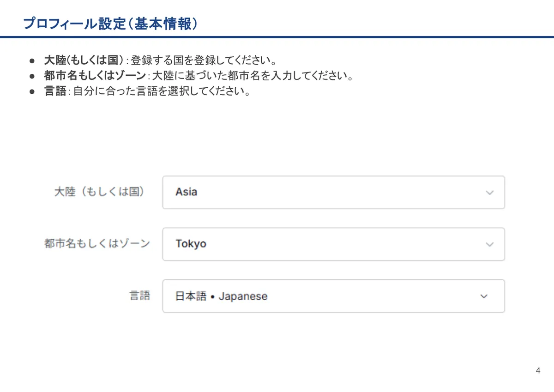Click the 言語 form label
Screen dimensions: 554x392
coord(139,296)
